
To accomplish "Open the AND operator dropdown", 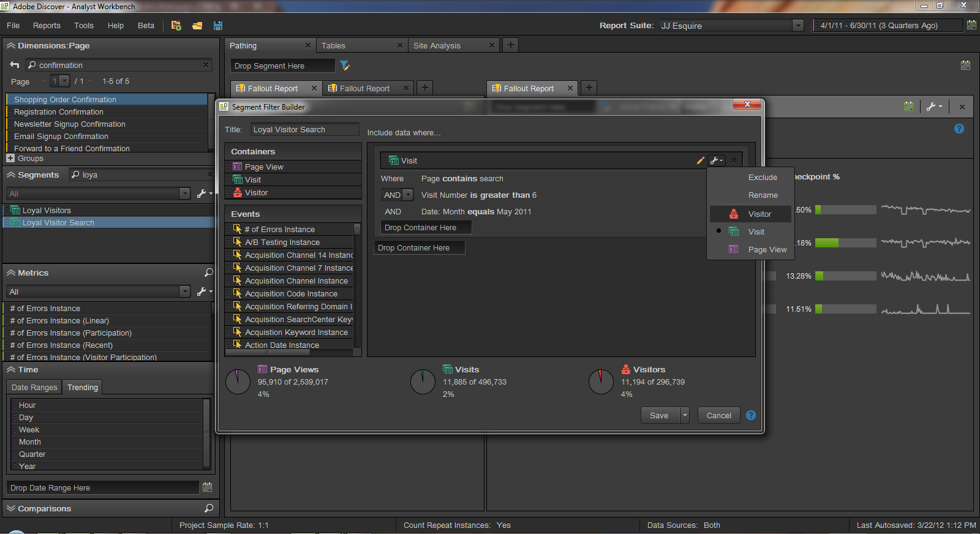I will (408, 195).
